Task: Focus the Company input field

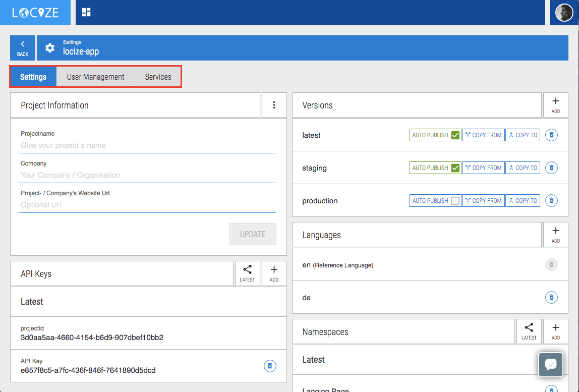Action: click(x=147, y=175)
